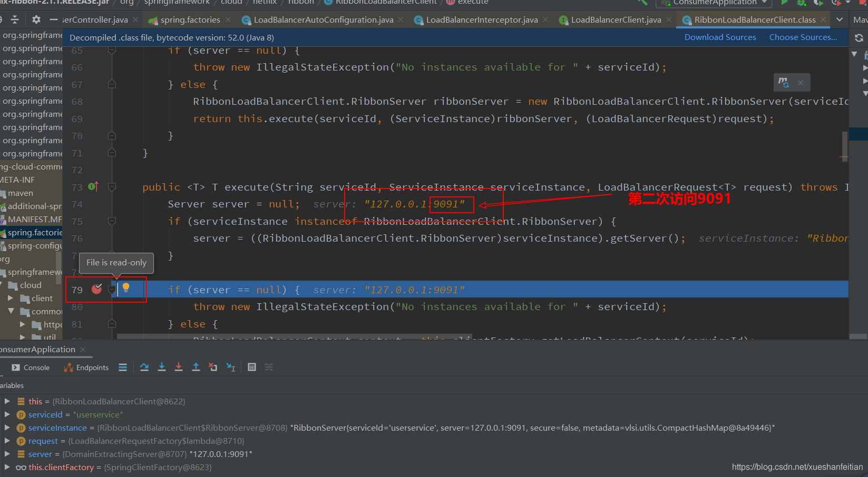Expand the request variable node
Image resolution: width=868 pixels, height=477 pixels.
pyautogui.click(x=7, y=441)
